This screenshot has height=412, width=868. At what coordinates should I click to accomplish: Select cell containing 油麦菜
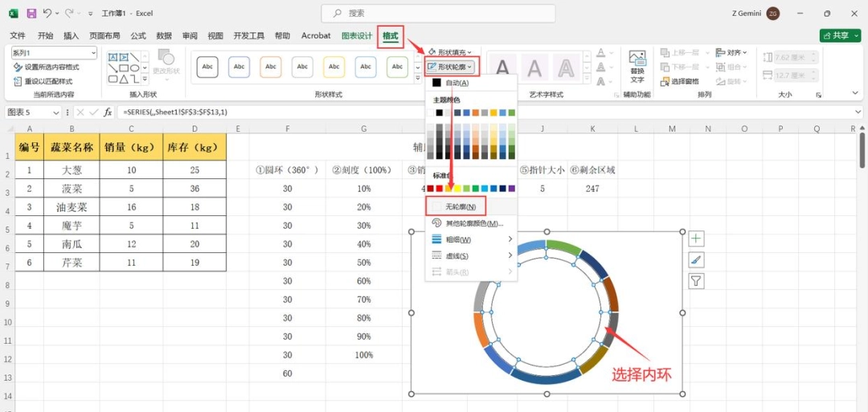tap(72, 207)
